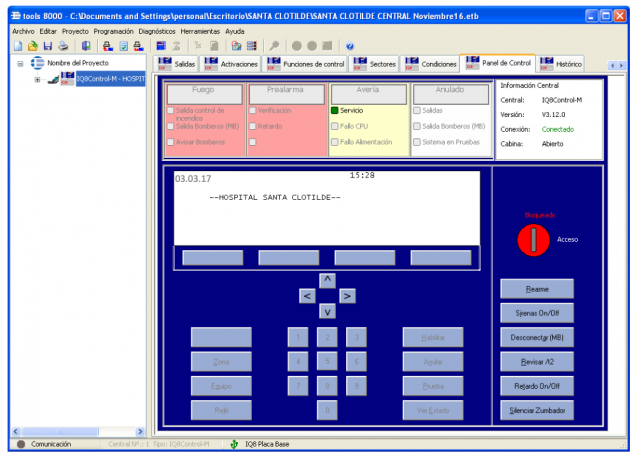This screenshot has height=458, width=640.
Task: Click the printer toolbar icon
Action: click(x=63, y=46)
